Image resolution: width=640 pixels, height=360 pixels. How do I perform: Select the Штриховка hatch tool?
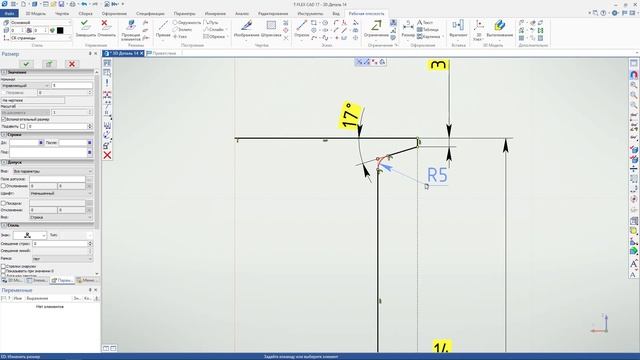(271, 29)
